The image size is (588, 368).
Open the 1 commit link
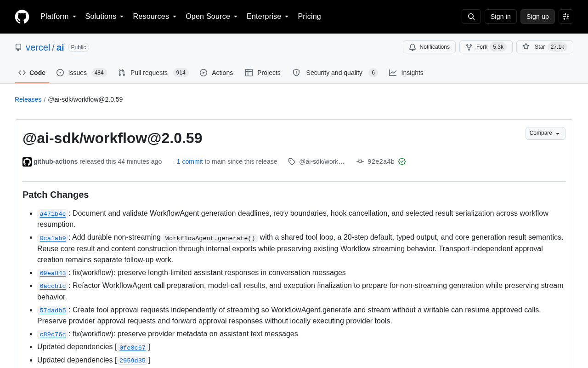point(190,161)
